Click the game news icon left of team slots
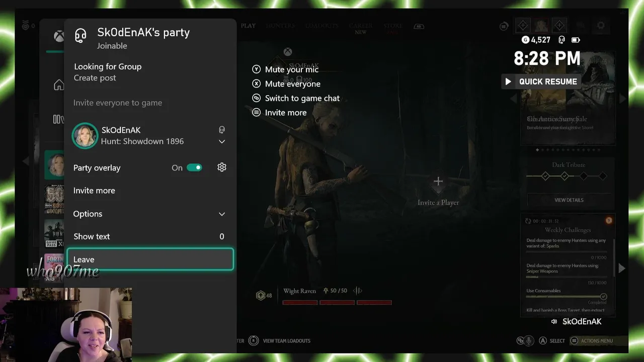This screenshot has width=644, height=362. click(x=504, y=26)
